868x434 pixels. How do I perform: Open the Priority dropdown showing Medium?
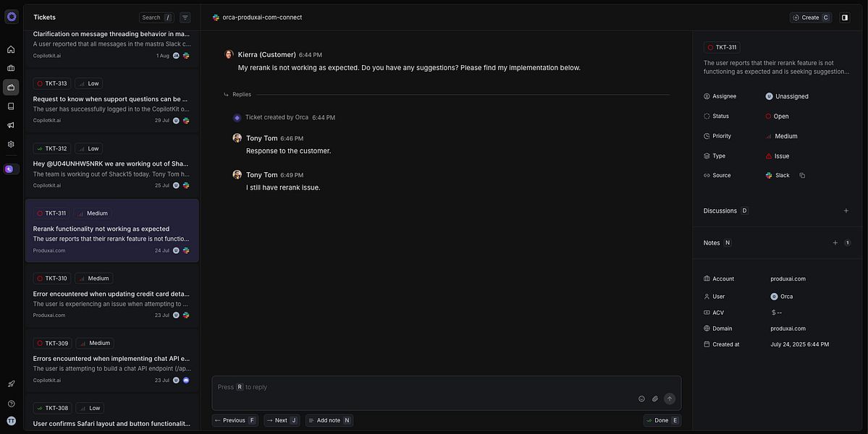tap(786, 135)
